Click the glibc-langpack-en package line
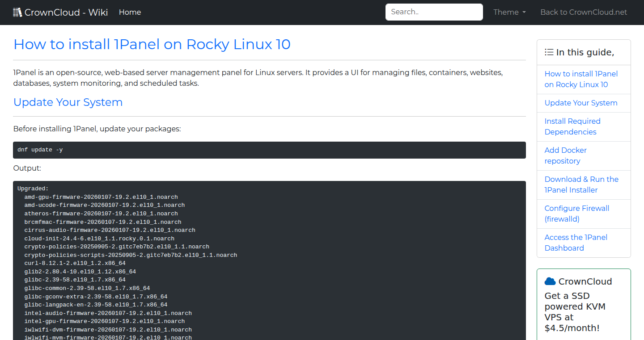The height and width of the screenshot is (340, 644). pyautogui.click(x=96, y=305)
